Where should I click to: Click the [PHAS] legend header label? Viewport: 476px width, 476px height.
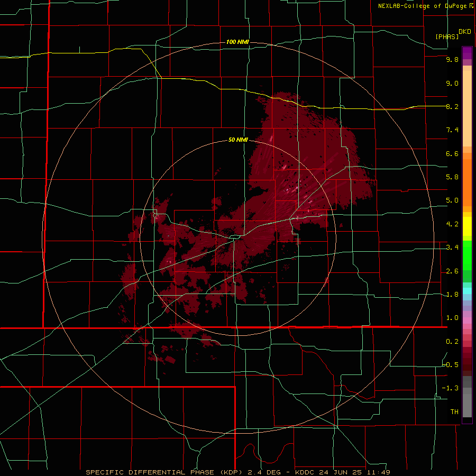click(447, 36)
